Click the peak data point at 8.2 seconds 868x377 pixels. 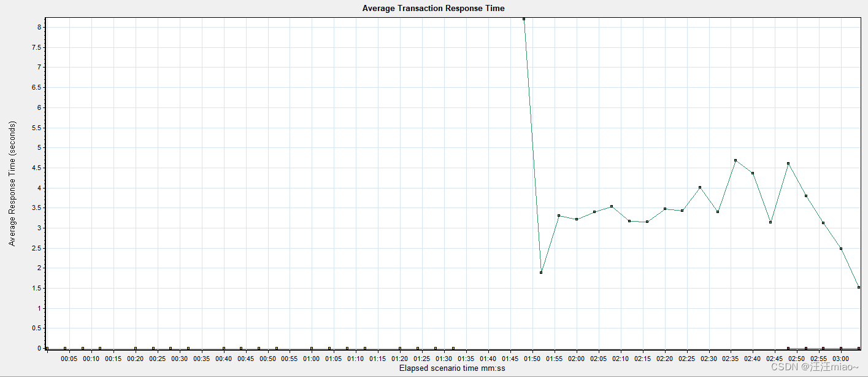click(523, 19)
